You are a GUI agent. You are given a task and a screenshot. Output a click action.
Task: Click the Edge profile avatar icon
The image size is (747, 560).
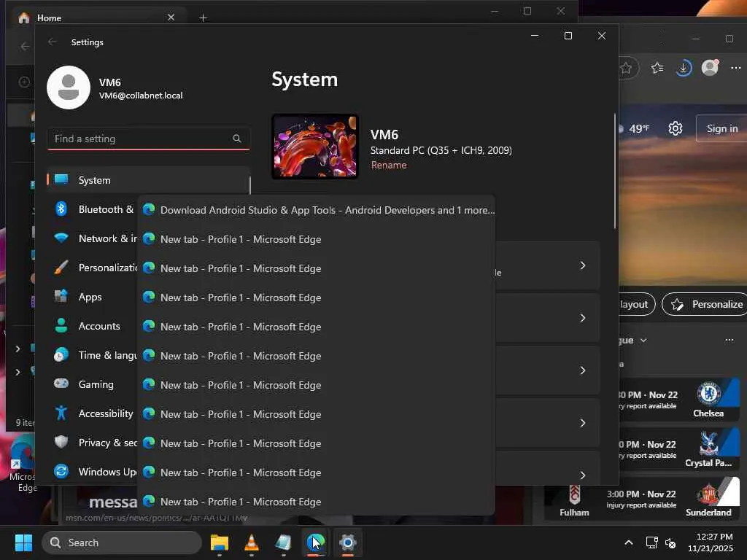coord(710,68)
